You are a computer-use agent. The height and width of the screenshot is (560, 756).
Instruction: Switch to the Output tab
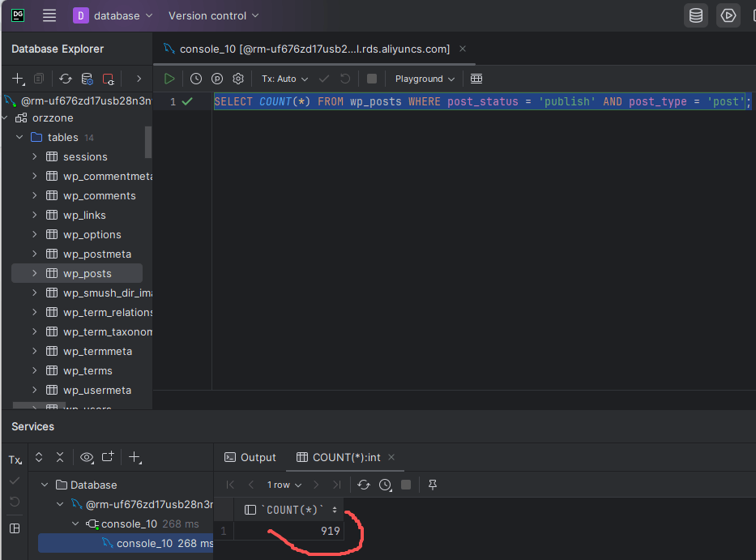[250, 457]
